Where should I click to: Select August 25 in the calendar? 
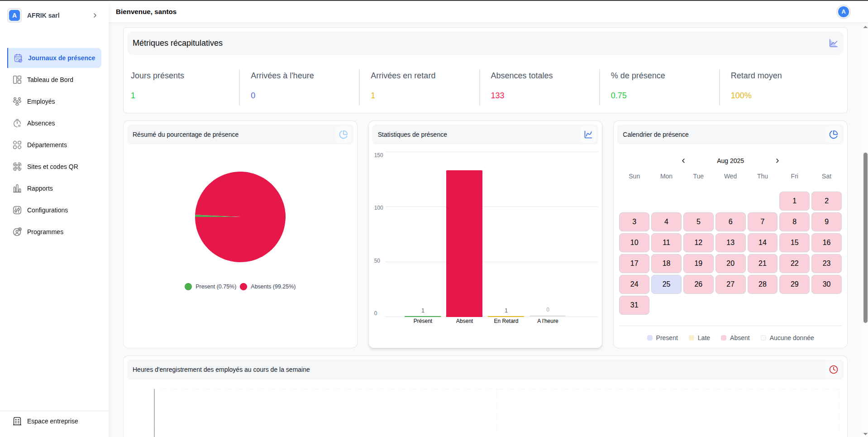point(666,284)
